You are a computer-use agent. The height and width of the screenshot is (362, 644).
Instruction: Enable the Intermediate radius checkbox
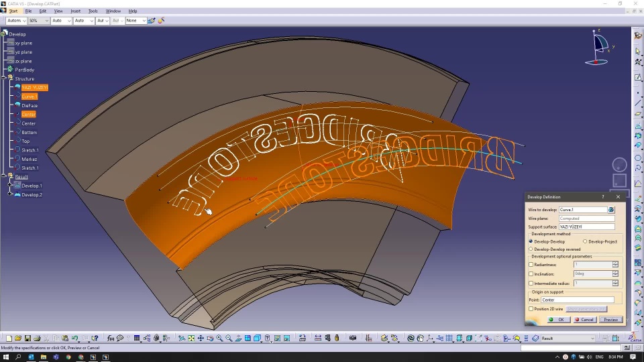pos(531,284)
